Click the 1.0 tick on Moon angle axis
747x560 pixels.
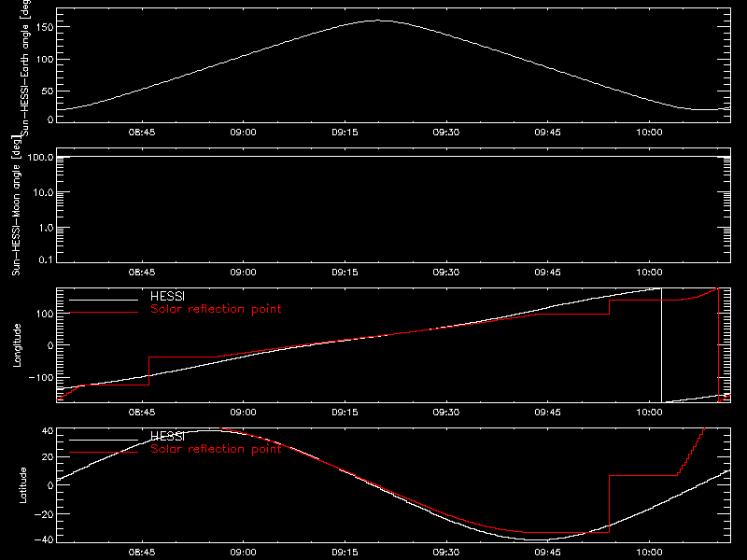(46, 228)
